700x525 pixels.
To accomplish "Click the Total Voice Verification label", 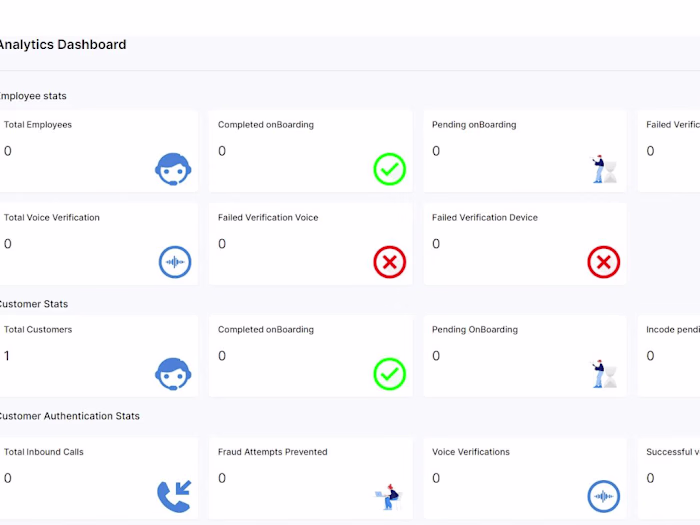I will point(52,217).
